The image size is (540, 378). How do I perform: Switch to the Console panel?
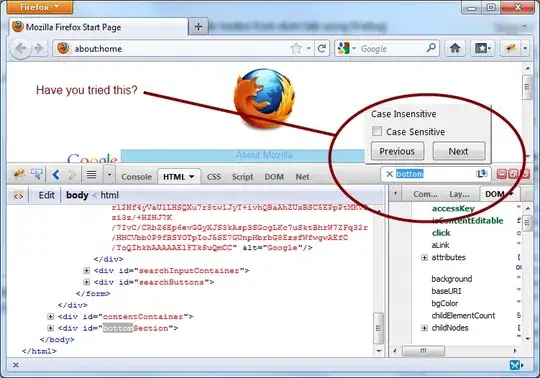point(136,177)
